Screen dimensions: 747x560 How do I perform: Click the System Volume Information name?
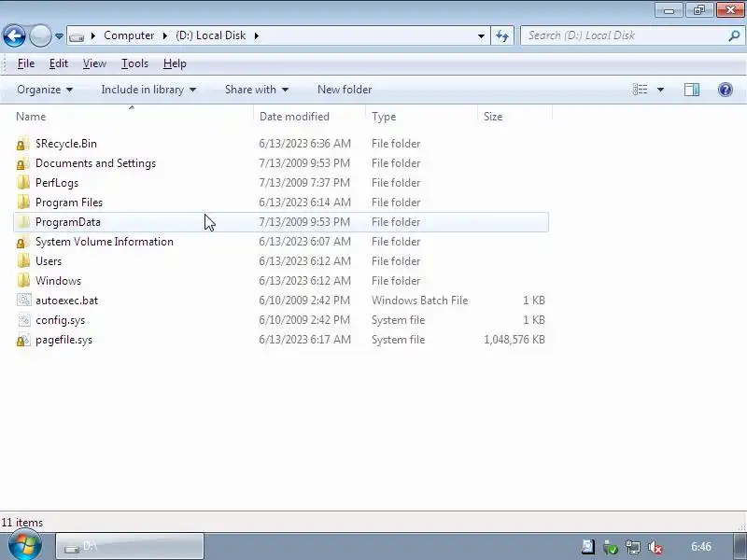105,242
